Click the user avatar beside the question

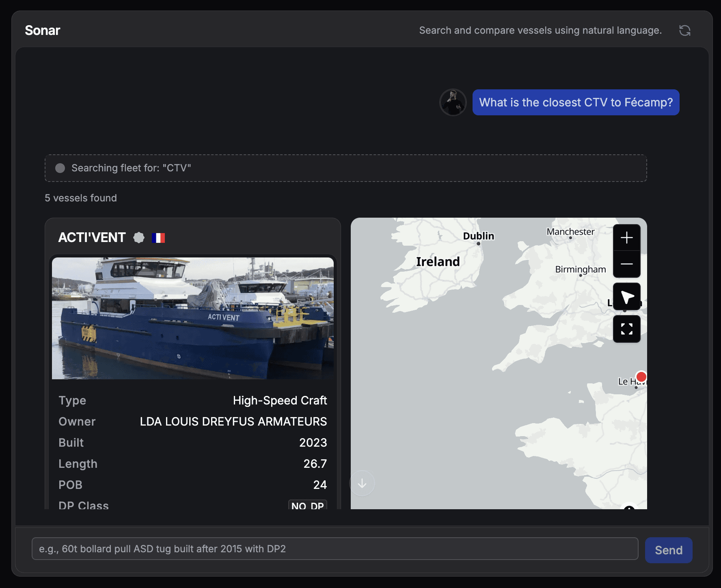point(453,102)
